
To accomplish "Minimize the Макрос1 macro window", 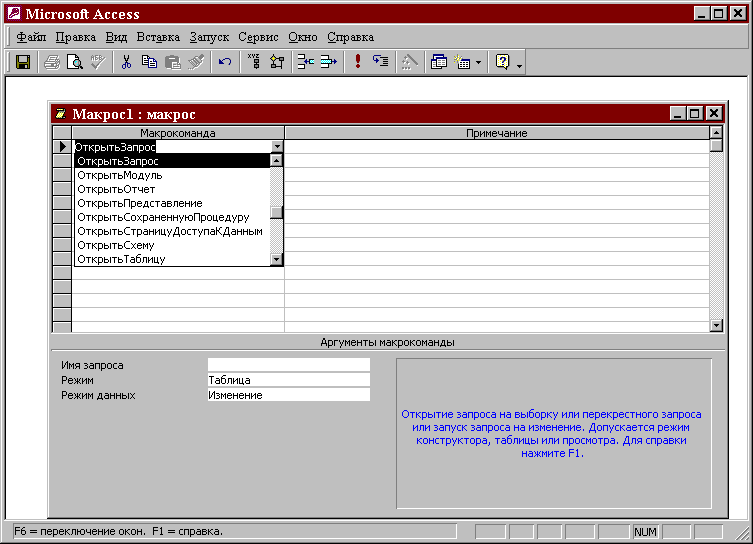I will 678,114.
